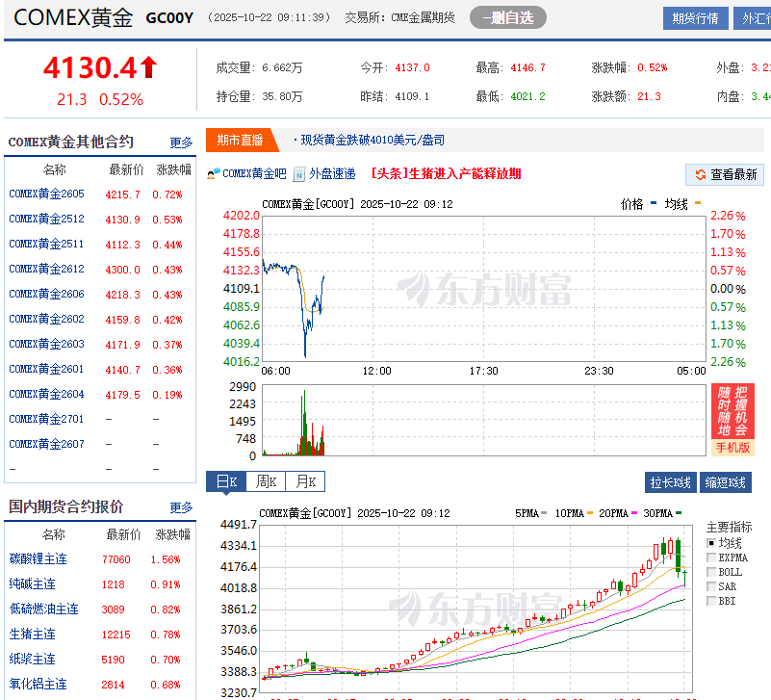Open the 期货行情 top tab
The width and height of the screenshot is (771, 700).
(x=695, y=18)
